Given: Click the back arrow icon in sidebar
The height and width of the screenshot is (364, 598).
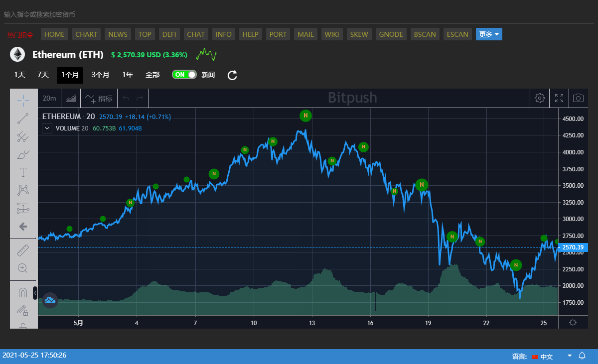Looking at the screenshot, I should click(x=23, y=227).
